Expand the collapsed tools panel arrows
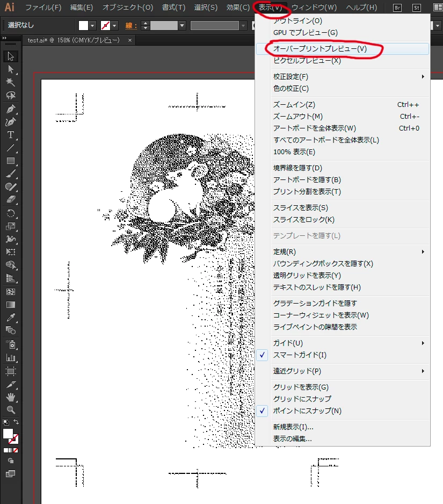The width and height of the screenshot is (443, 504). point(4,38)
